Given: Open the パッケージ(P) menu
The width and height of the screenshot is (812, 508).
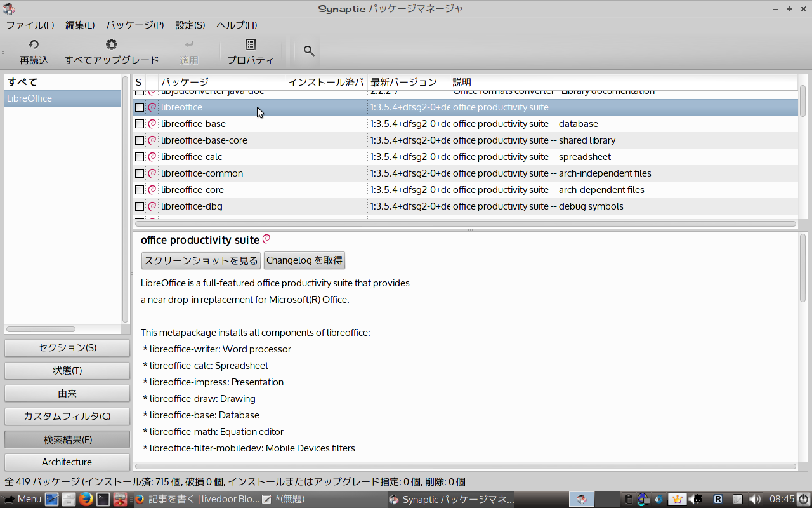Looking at the screenshot, I should point(135,25).
